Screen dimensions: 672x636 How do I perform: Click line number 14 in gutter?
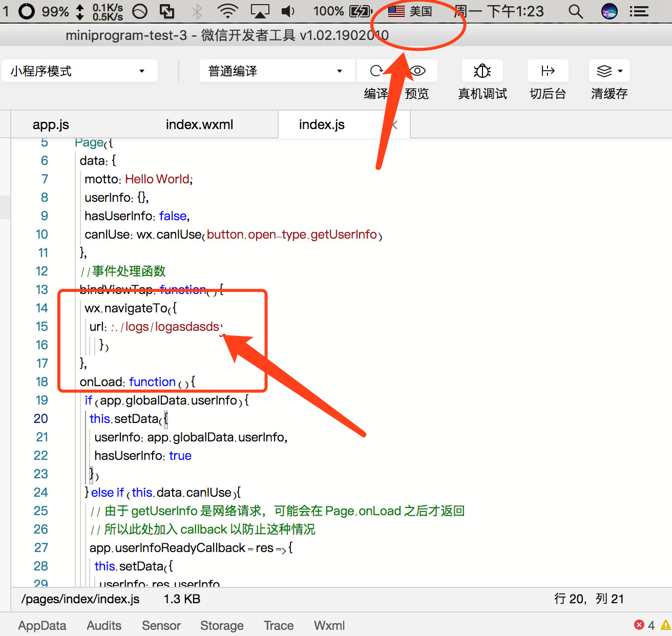click(x=42, y=308)
